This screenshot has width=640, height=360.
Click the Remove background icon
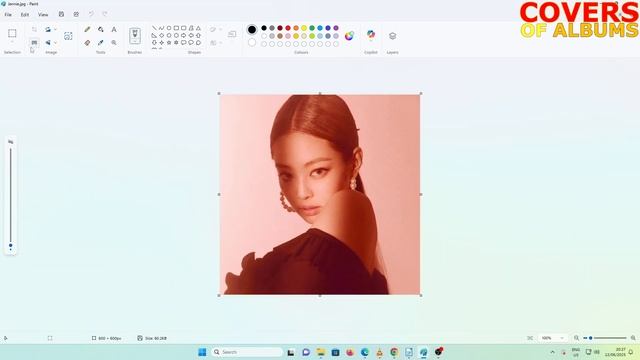tap(68, 36)
